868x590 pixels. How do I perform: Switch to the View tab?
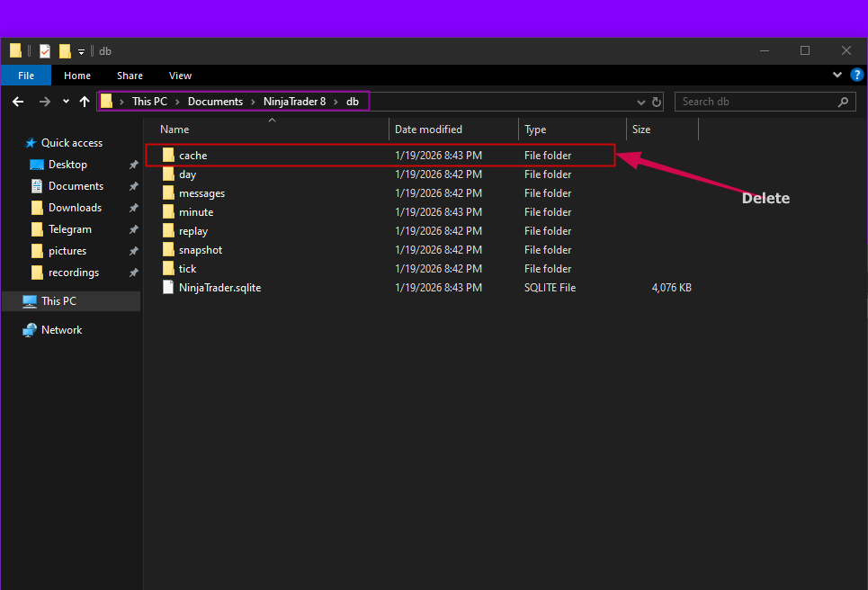pos(180,76)
